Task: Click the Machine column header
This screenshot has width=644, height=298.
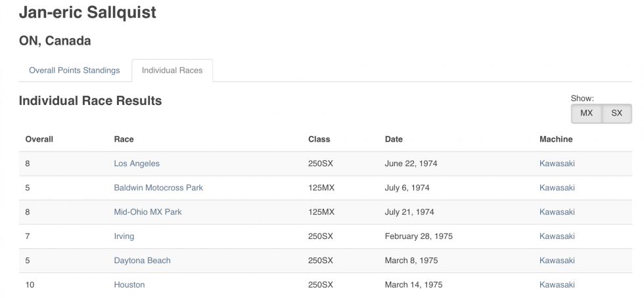Action: pos(556,139)
